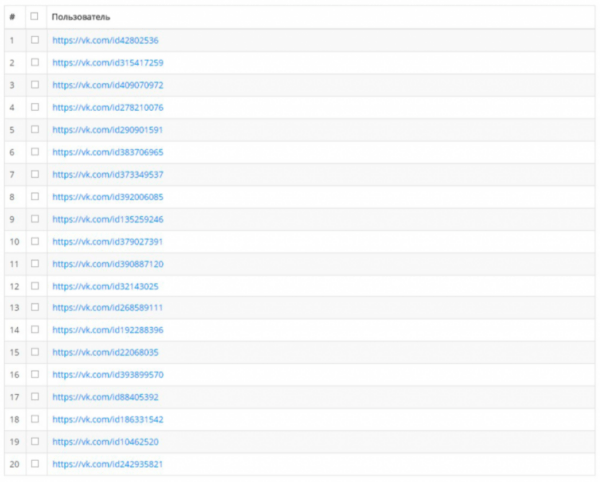Select the checkbox in row 19
This screenshot has height=482, width=600.
35,441
